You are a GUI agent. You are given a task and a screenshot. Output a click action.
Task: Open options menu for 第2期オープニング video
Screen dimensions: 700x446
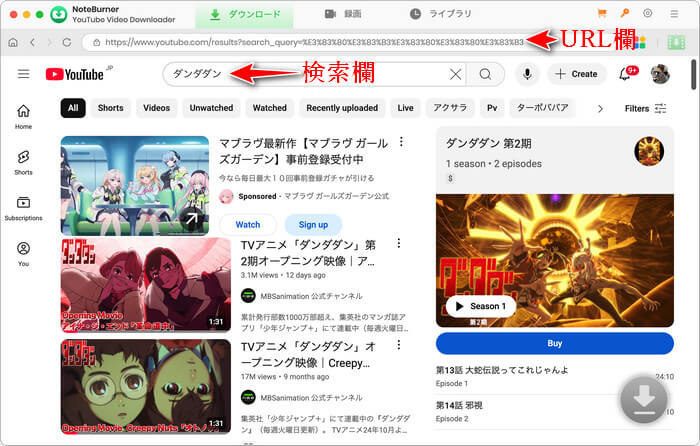399,243
